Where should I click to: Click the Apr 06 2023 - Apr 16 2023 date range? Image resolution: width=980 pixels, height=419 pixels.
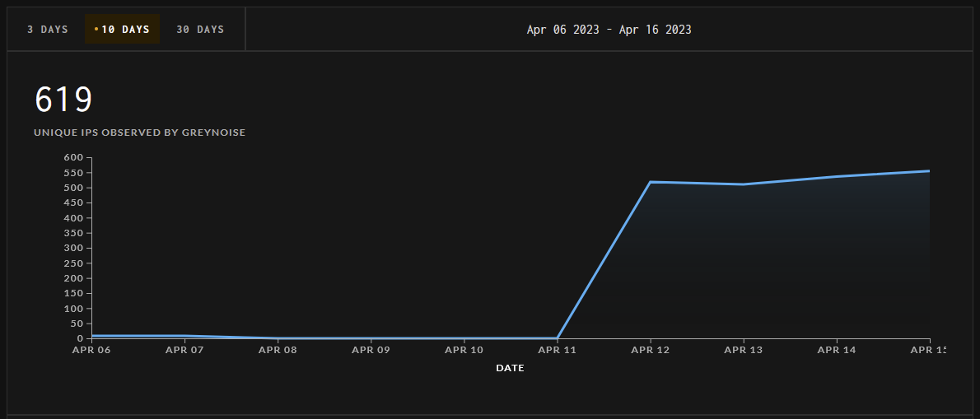[609, 30]
